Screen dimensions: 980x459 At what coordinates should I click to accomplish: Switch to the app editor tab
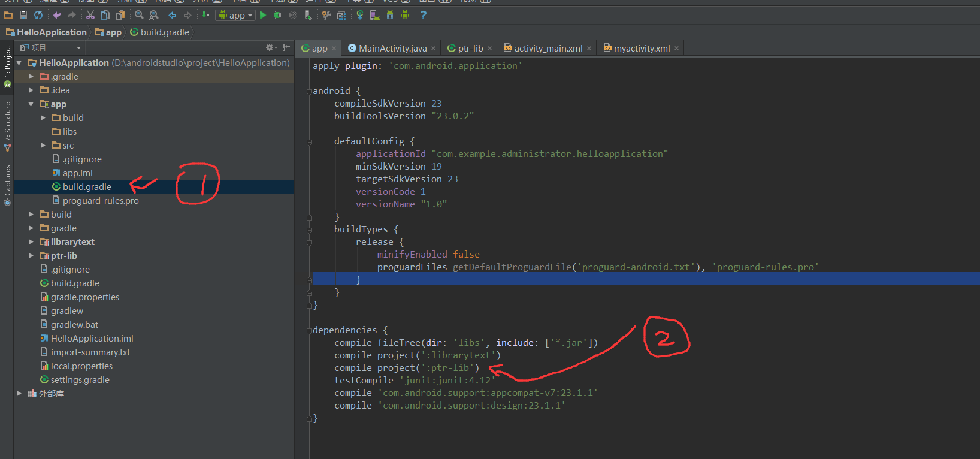tap(319, 49)
